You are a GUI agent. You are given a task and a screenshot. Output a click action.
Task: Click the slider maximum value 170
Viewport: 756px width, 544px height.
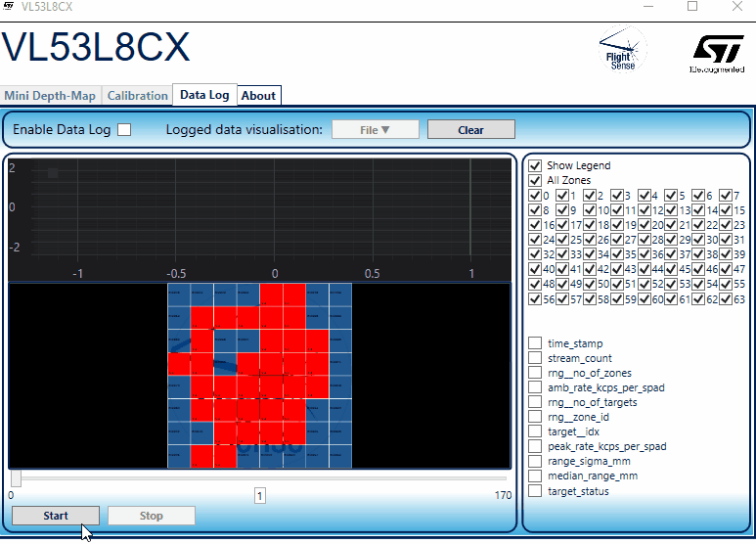(503, 495)
